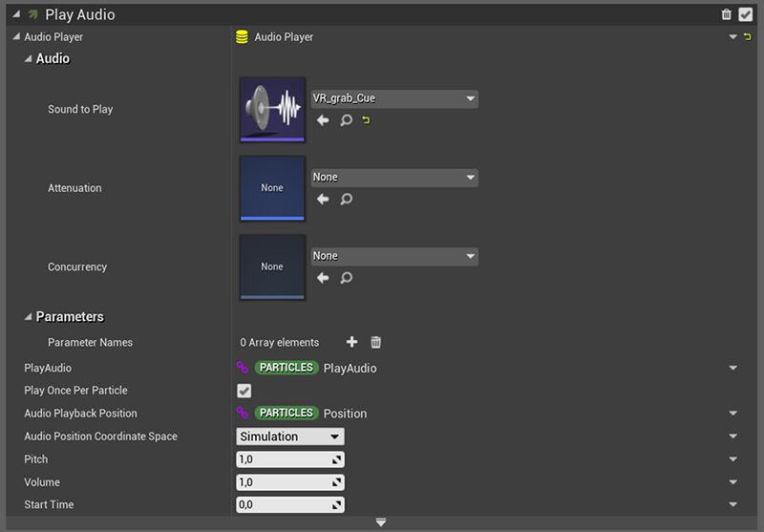Uncheck Play Once Per Particle
Screen dimensions: 764x532
244,391
